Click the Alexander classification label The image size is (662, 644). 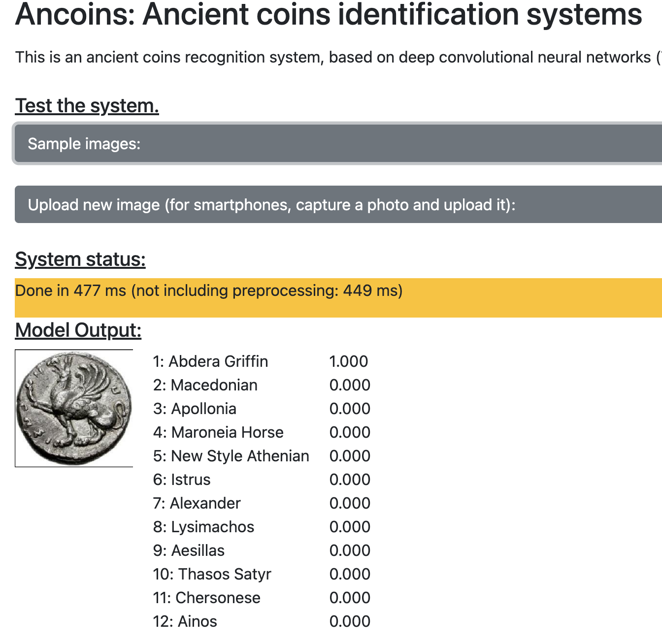(x=197, y=503)
